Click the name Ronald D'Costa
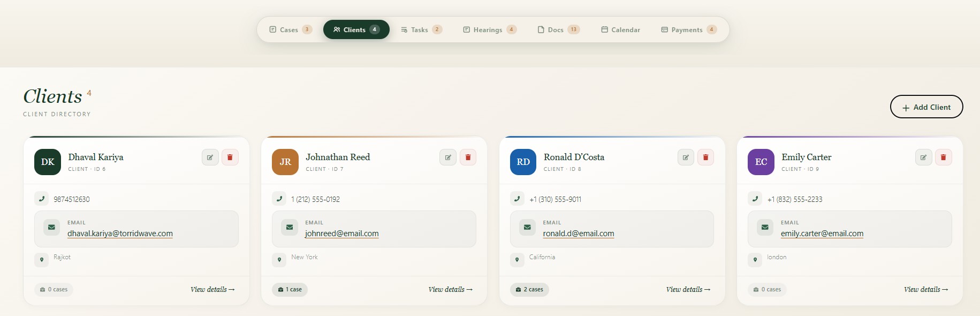 coord(574,157)
